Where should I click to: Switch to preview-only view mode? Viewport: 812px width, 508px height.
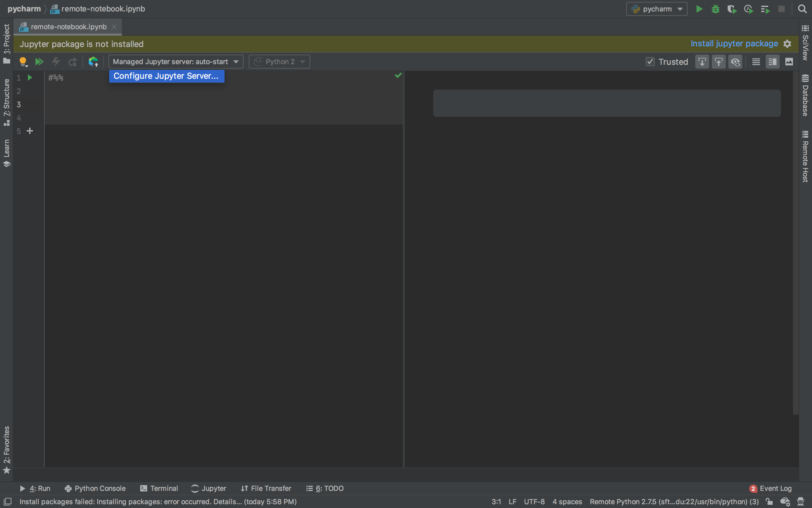[x=789, y=62]
